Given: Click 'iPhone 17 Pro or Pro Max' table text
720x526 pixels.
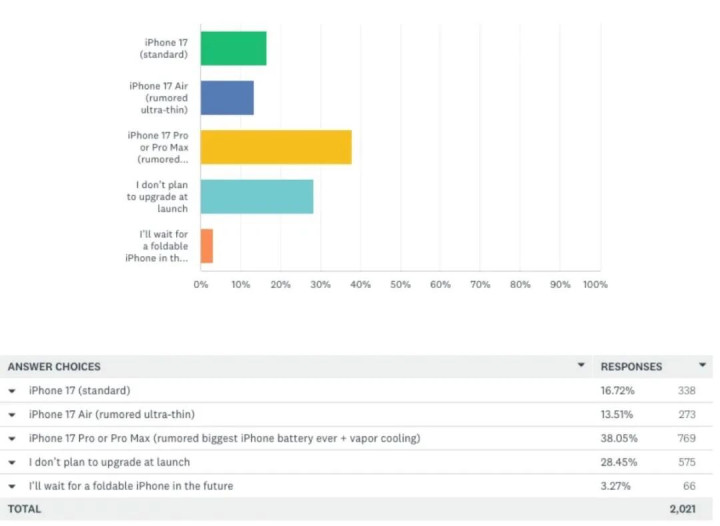Looking at the screenshot, I should click(x=225, y=438).
